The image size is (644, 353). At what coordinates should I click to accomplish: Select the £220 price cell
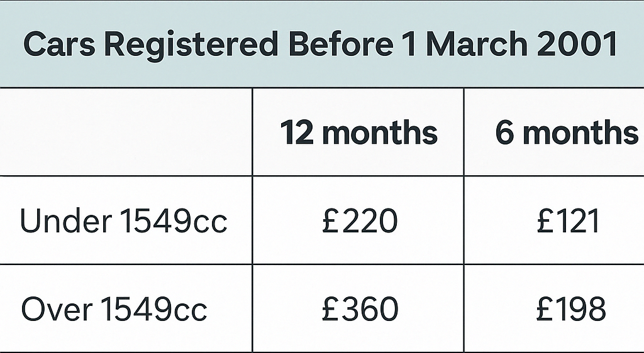359,221
